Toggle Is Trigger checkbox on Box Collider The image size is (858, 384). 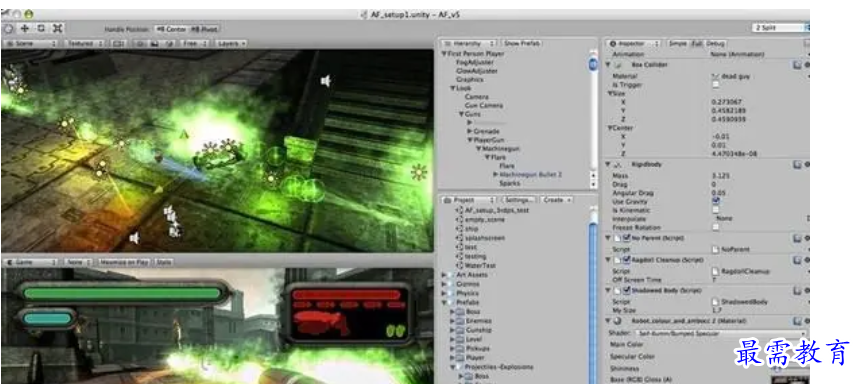(x=716, y=85)
